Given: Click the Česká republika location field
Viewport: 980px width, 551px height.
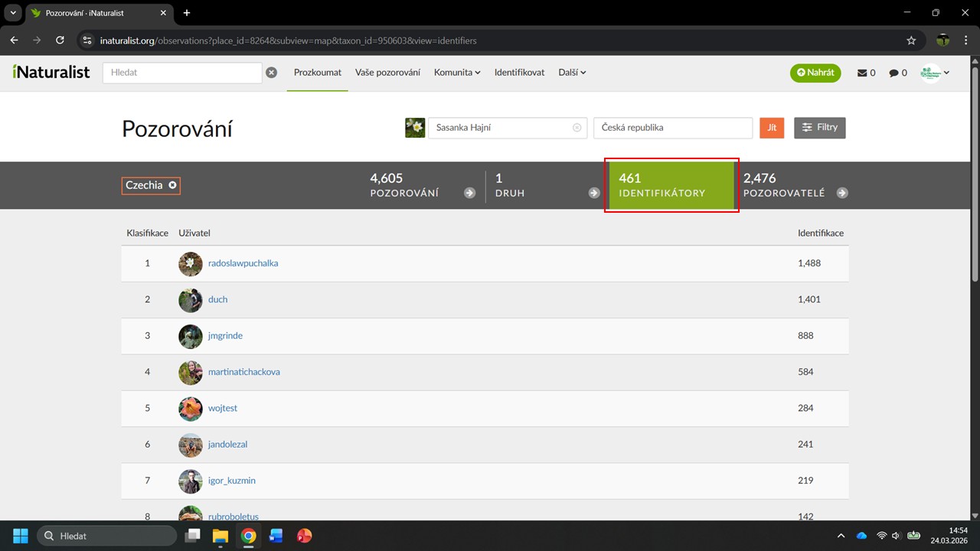Looking at the screenshot, I should (x=672, y=128).
